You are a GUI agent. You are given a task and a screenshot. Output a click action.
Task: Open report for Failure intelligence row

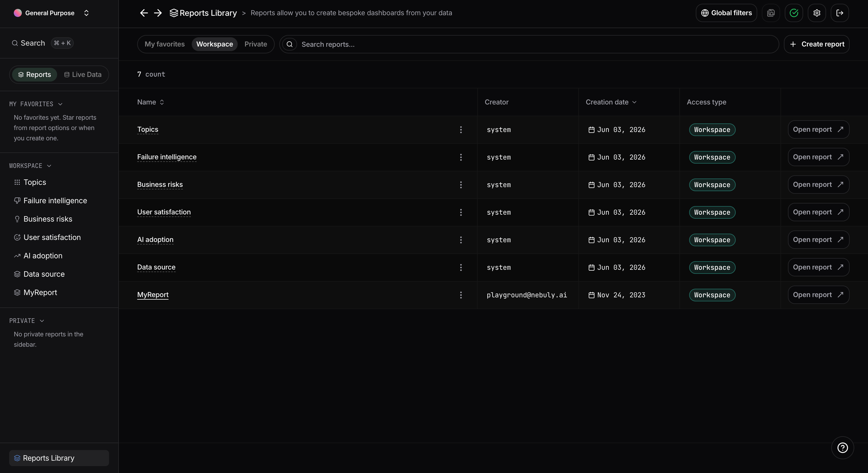point(818,157)
